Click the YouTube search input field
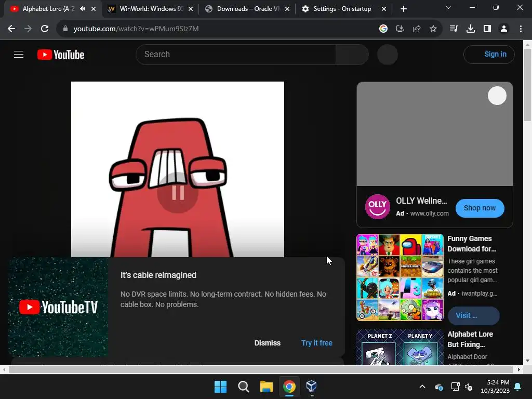This screenshot has width=532, height=399. coord(236,54)
